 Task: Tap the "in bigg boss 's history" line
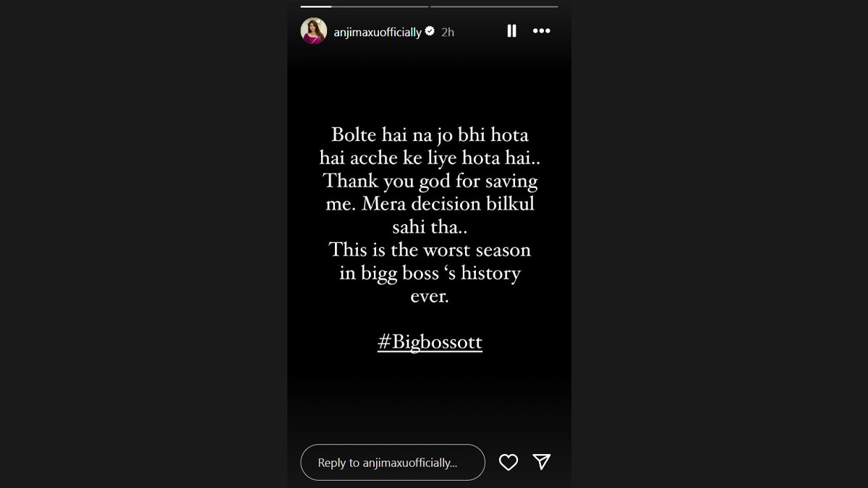(430, 273)
